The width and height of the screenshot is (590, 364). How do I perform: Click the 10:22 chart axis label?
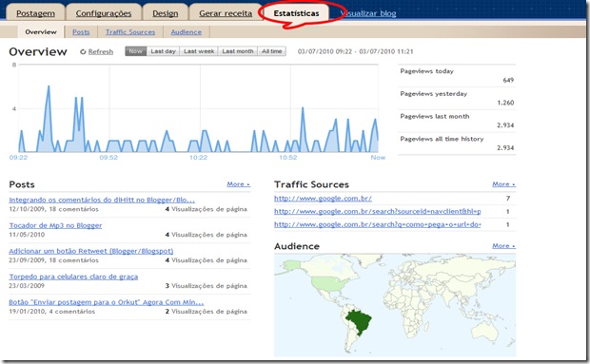coord(198,158)
